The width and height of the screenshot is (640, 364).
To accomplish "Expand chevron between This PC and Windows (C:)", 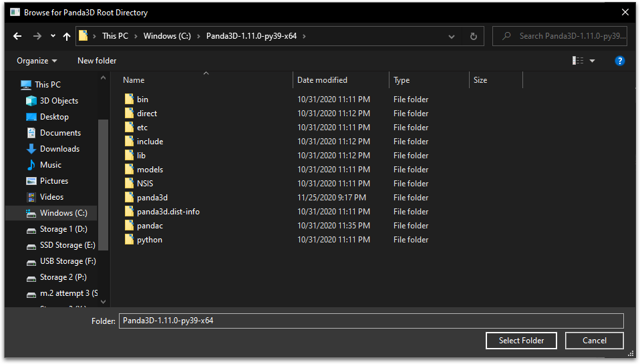I will pyautogui.click(x=136, y=36).
